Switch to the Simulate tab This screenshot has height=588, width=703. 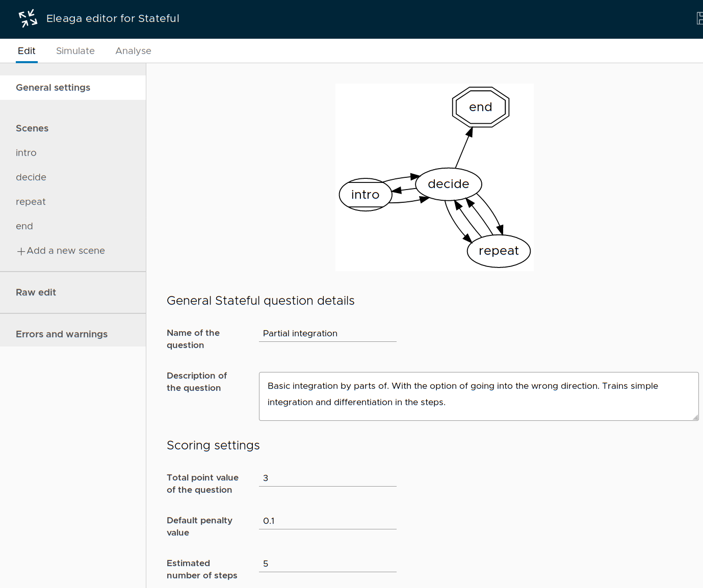pos(75,51)
